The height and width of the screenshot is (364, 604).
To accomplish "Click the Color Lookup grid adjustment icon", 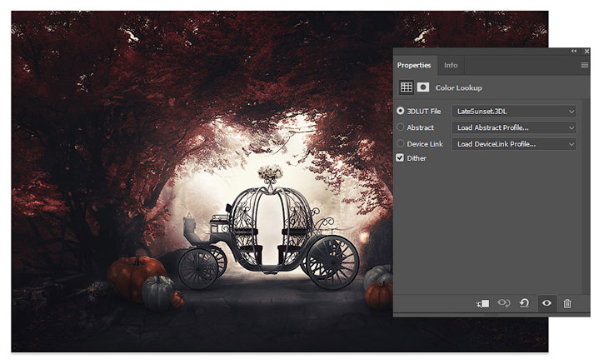I will tap(406, 87).
